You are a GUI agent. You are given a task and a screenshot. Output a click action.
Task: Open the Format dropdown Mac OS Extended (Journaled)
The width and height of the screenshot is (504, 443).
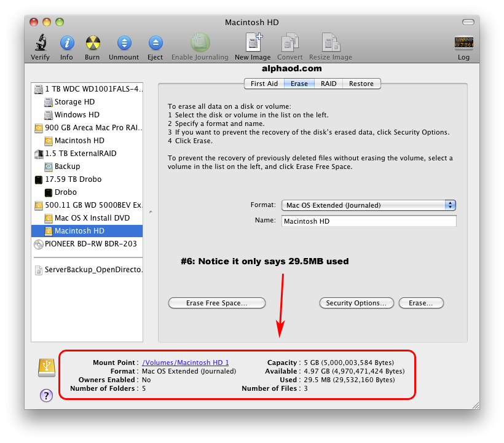click(x=369, y=205)
